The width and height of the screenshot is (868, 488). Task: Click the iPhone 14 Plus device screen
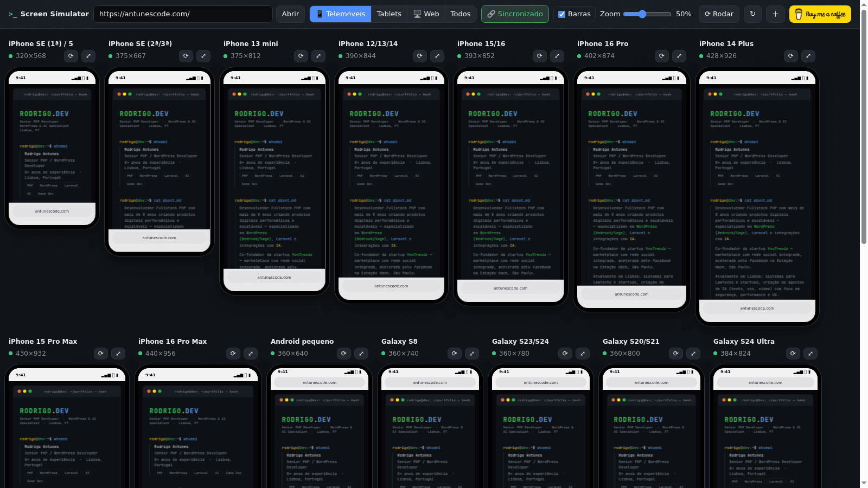pos(757,197)
